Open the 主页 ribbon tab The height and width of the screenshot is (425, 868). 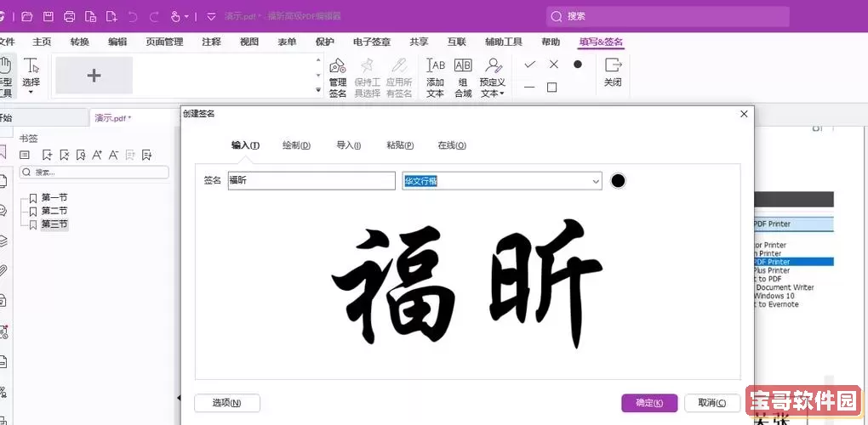click(42, 42)
